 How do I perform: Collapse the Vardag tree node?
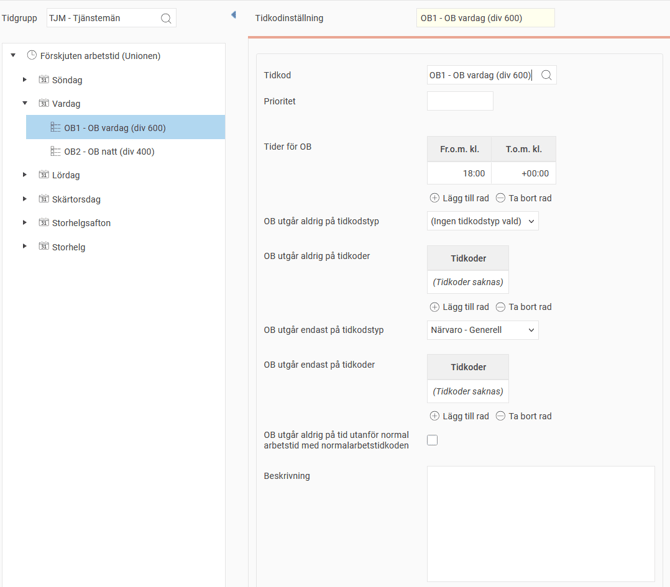[x=25, y=103]
